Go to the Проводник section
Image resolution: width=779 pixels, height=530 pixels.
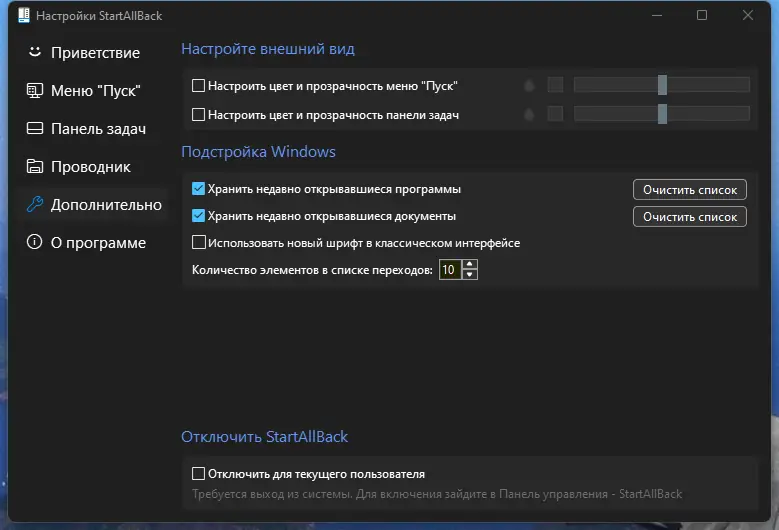(91, 167)
